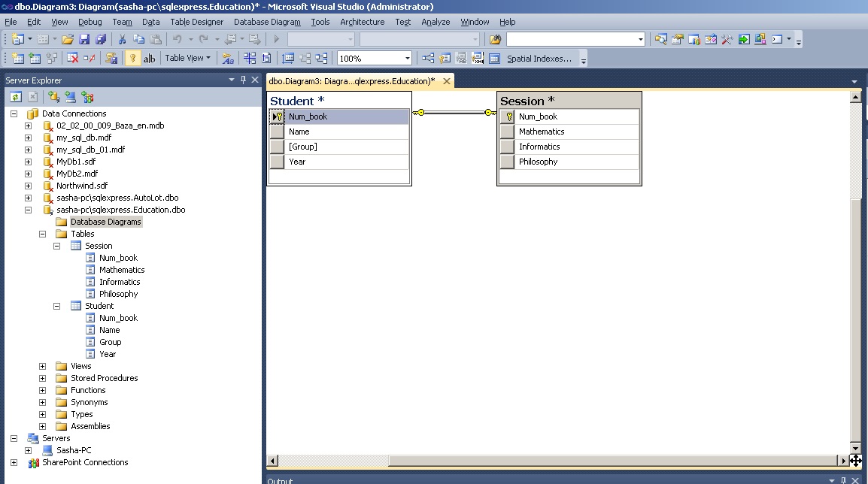Close the dbo.Diagram3 tab
The height and width of the screenshot is (484, 868).
[447, 81]
